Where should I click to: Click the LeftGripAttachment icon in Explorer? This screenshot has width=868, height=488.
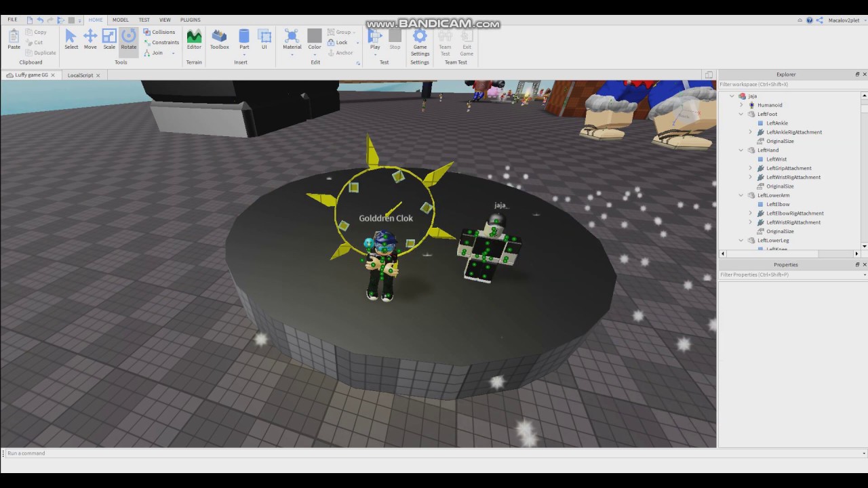click(760, 168)
